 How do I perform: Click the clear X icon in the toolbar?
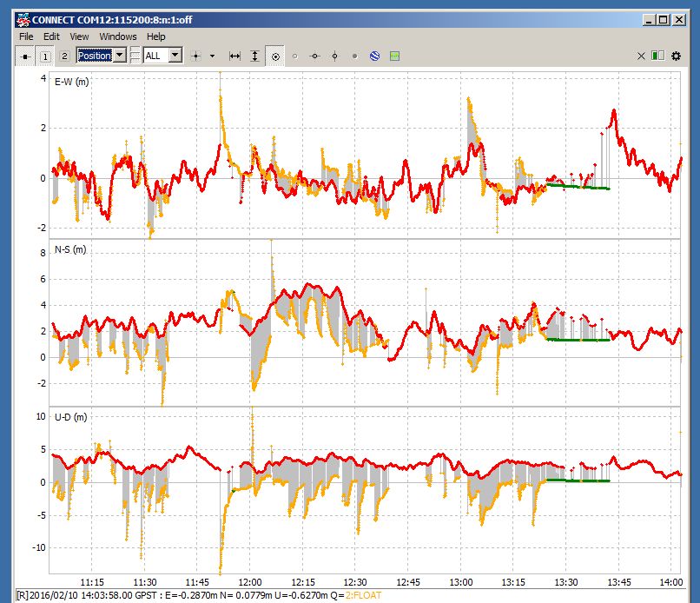pyautogui.click(x=641, y=56)
